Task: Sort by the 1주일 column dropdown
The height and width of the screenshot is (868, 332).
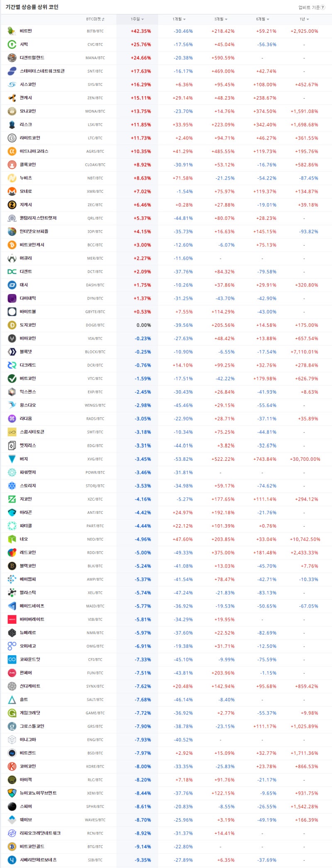Action: (x=137, y=19)
